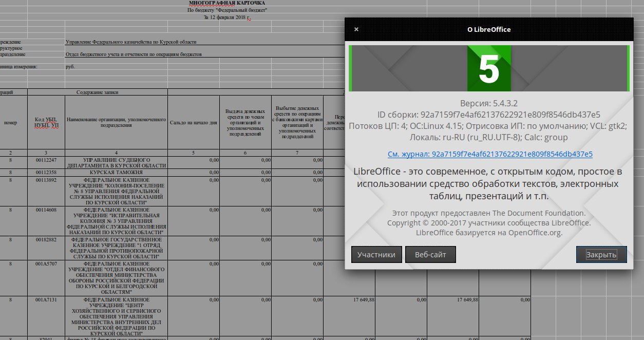Select cell with code 00112358
The image size is (644, 340).
point(46,173)
